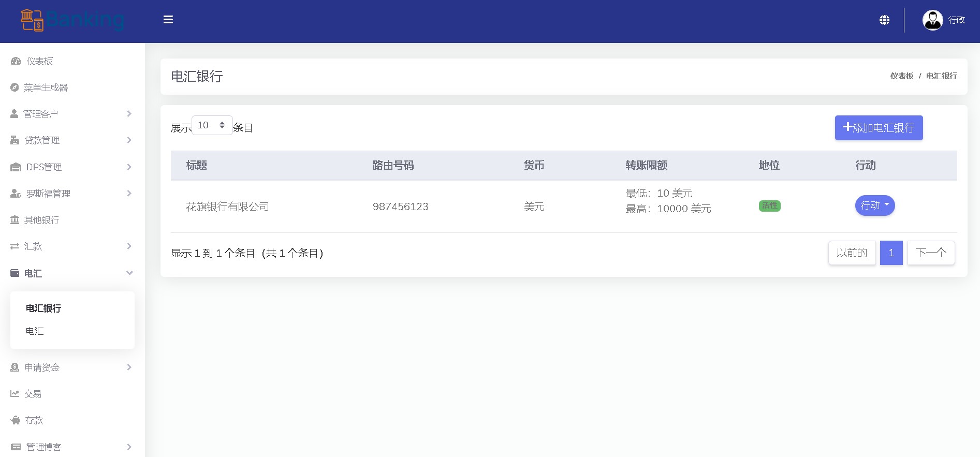Open the entries-per-page dropdown showing 10
The height and width of the screenshot is (457, 980).
[212, 125]
